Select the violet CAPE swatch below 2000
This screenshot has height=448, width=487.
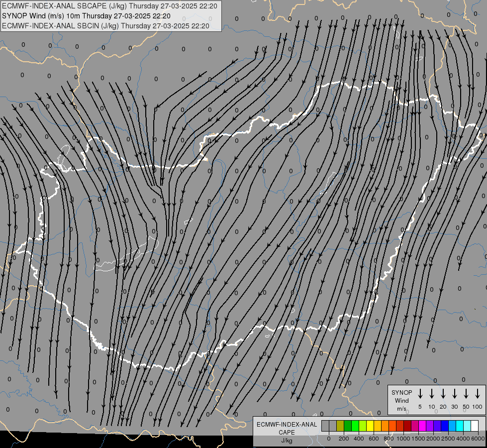coord(430,426)
